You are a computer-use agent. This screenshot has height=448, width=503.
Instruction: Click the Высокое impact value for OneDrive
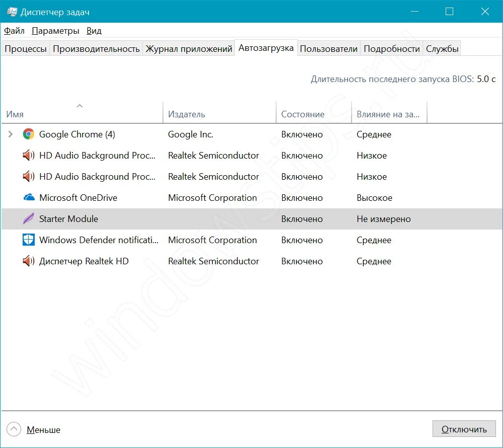coord(374,198)
